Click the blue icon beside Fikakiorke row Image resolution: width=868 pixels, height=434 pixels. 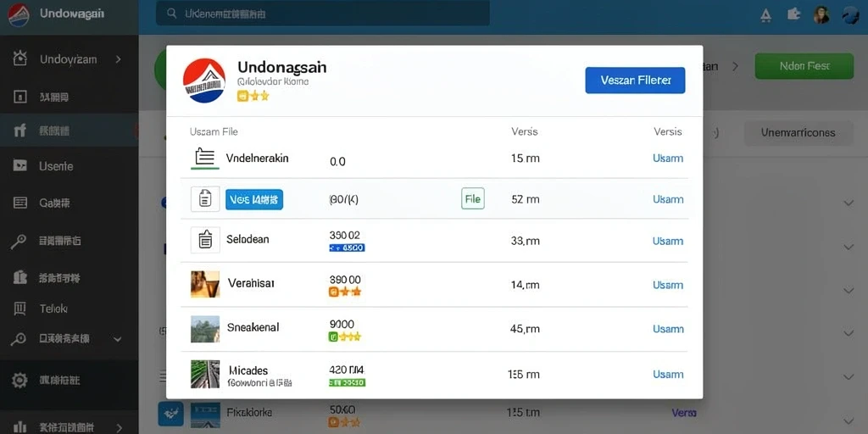170,414
